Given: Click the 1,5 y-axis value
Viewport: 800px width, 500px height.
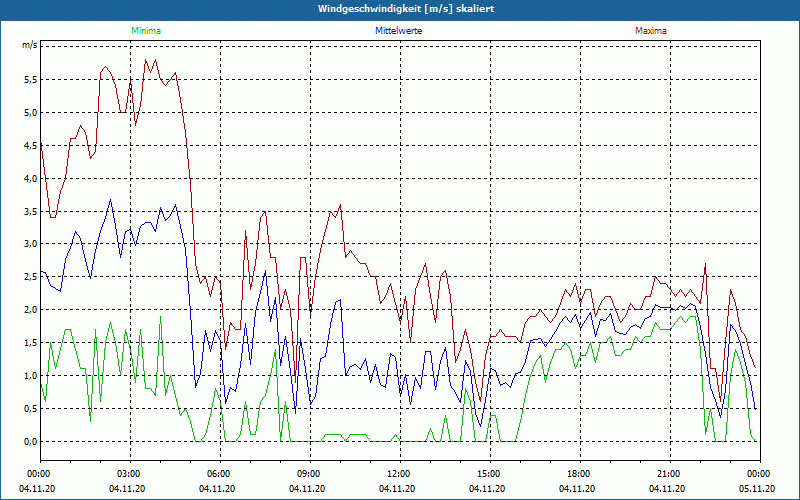Looking at the screenshot, I should point(31,342).
